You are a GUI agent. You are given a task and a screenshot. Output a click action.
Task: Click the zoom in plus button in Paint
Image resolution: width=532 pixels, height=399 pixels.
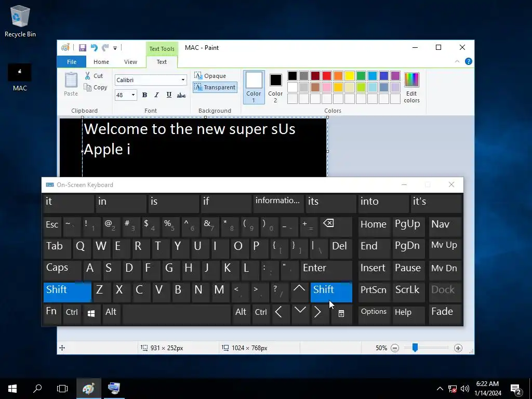point(458,348)
